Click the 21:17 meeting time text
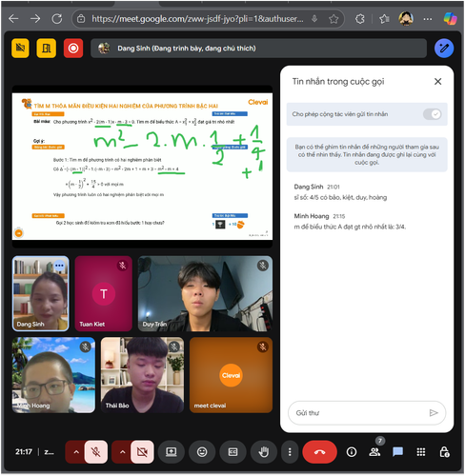 tap(24, 452)
